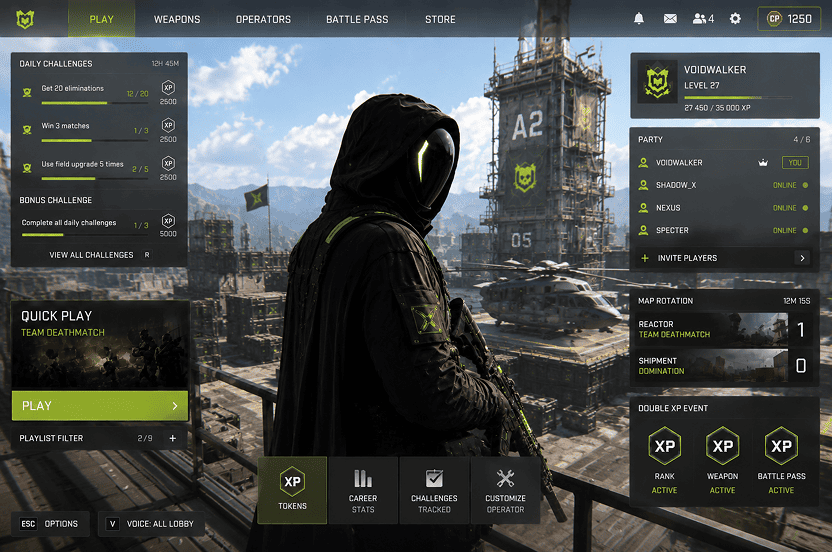Click Complete all daily challenges progress bar

85,235
